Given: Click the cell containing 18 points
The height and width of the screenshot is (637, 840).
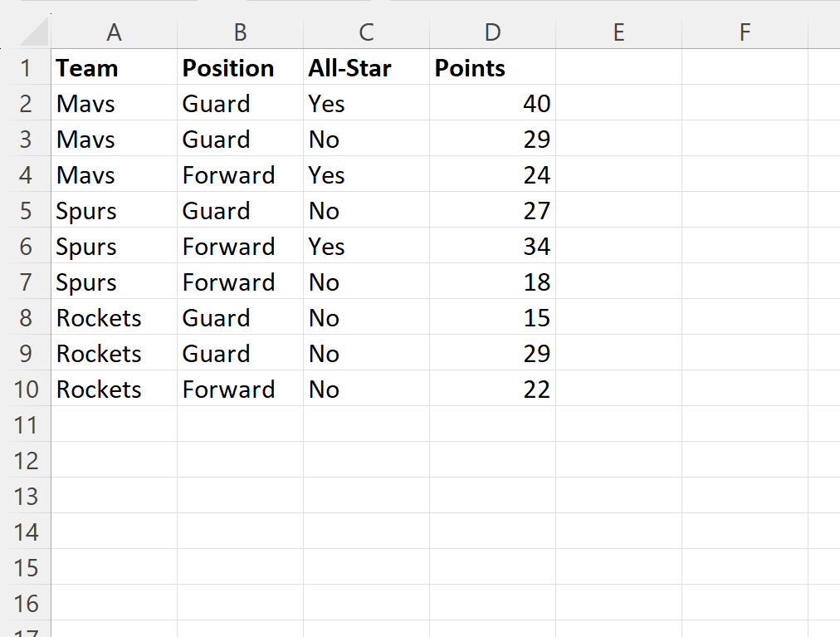Looking at the screenshot, I should click(x=492, y=282).
